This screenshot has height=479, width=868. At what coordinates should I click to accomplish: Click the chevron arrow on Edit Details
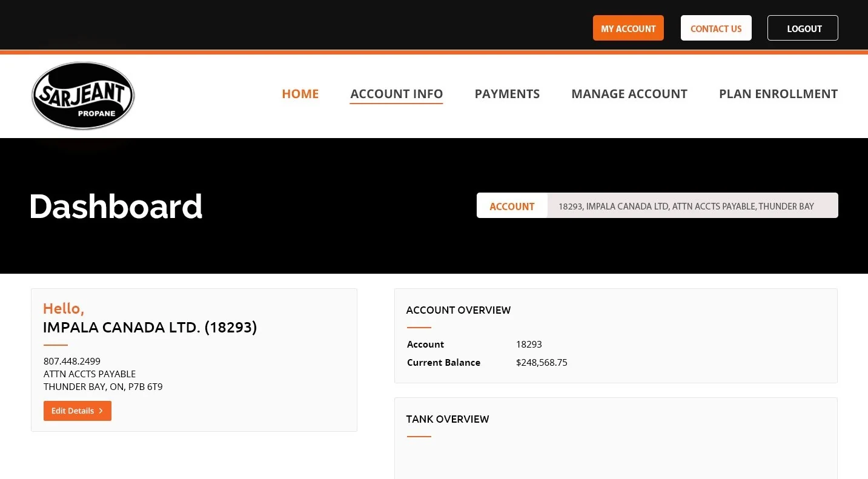101,411
